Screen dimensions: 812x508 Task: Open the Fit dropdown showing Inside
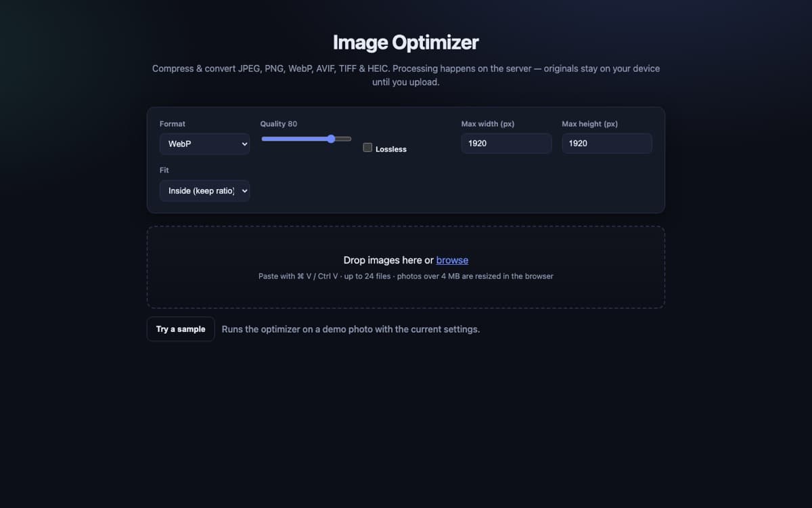(x=204, y=191)
